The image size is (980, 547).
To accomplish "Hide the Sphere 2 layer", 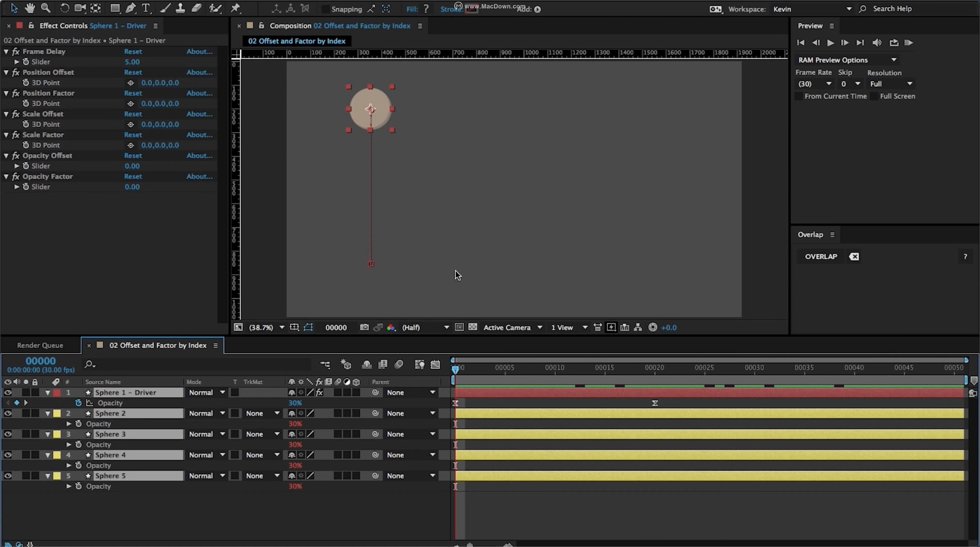I will 8,413.
